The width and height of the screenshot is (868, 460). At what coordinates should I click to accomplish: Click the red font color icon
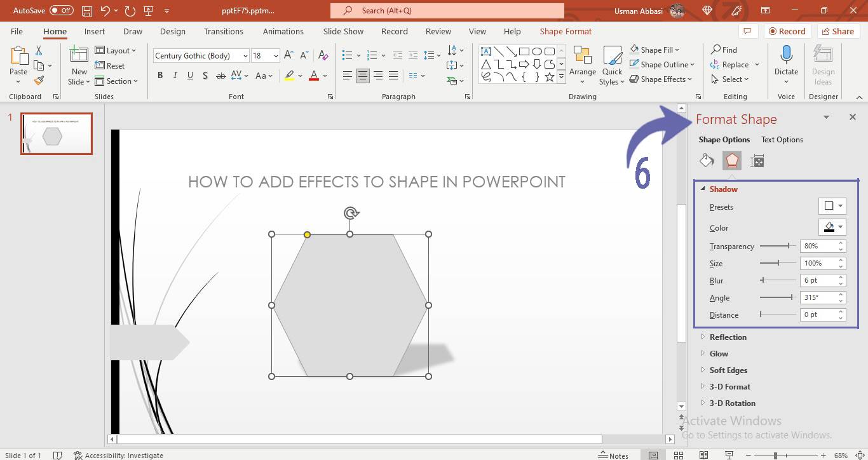[x=313, y=76]
